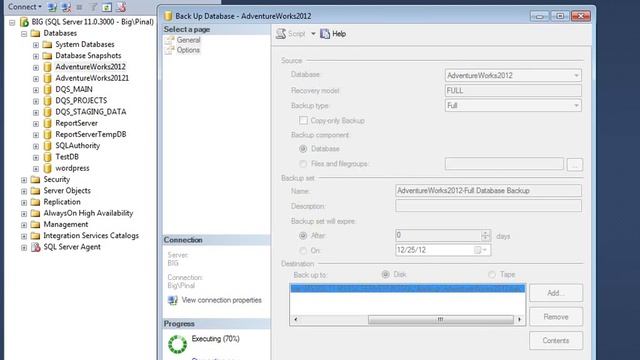Image resolution: width=640 pixels, height=360 pixels.
Task: Select the DQS_MAIN database icon
Action: click(x=47, y=89)
